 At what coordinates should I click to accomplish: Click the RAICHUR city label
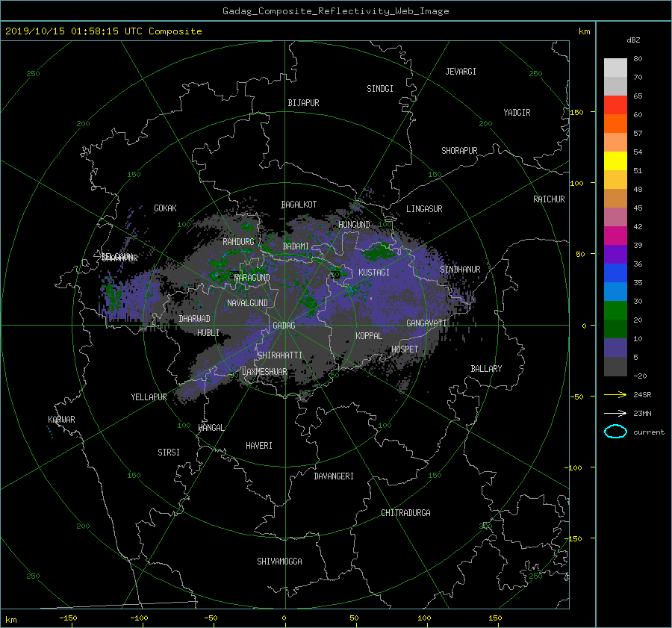point(549,199)
